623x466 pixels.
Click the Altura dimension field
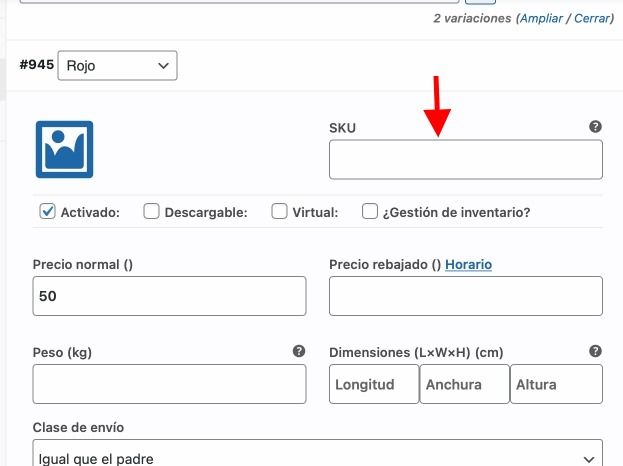point(556,384)
